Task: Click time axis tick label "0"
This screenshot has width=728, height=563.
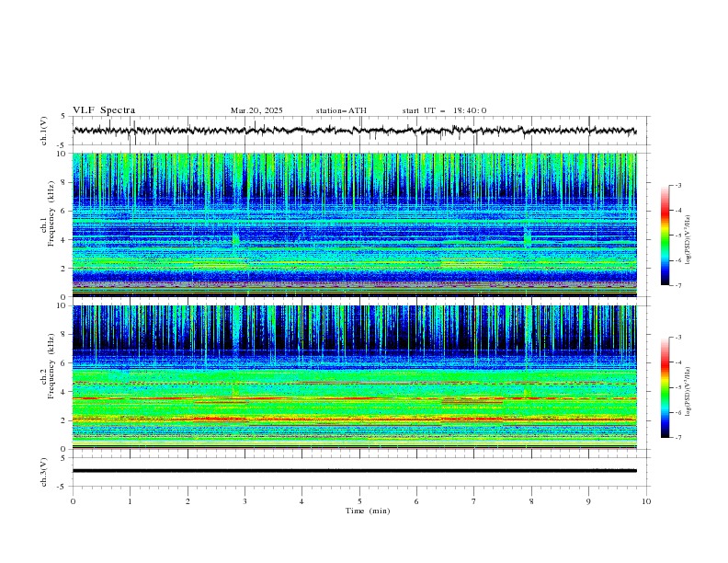Action: click(73, 501)
